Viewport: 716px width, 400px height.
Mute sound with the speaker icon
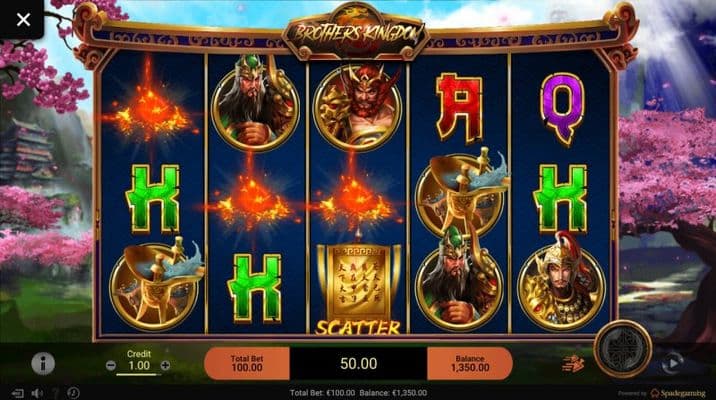(x=37, y=393)
